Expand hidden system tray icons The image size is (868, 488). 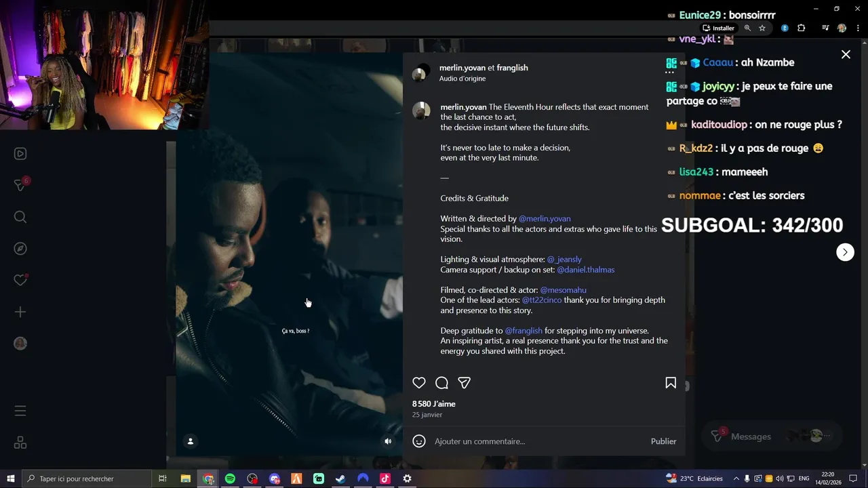click(x=736, y=479)
